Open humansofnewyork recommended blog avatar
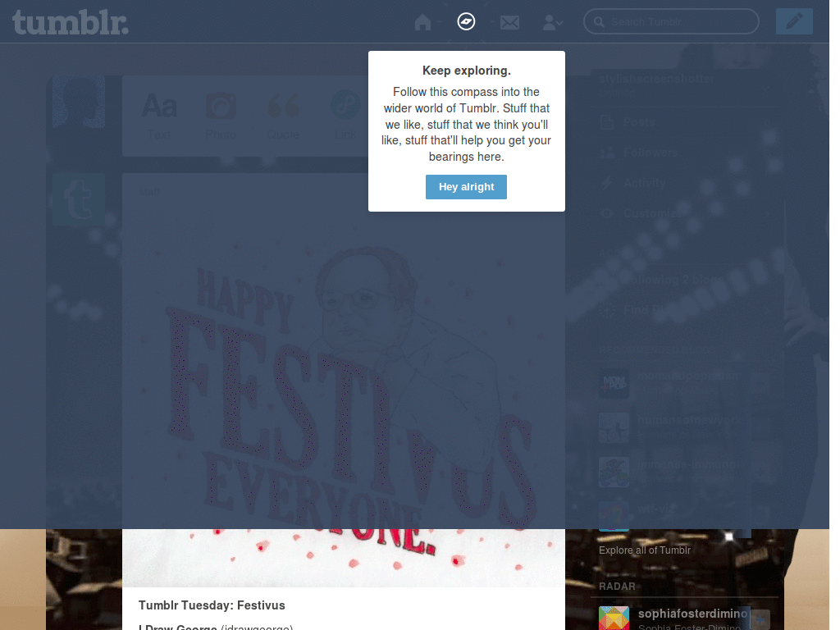The width and height of the screenshot is (840, 630). tap(614, 427)
